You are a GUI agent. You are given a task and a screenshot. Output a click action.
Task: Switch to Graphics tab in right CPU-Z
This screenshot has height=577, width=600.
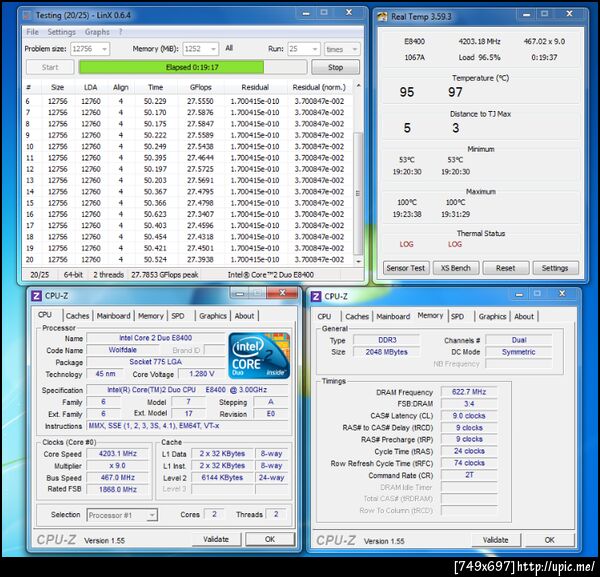pyautogui.click(x=492, y=316)
